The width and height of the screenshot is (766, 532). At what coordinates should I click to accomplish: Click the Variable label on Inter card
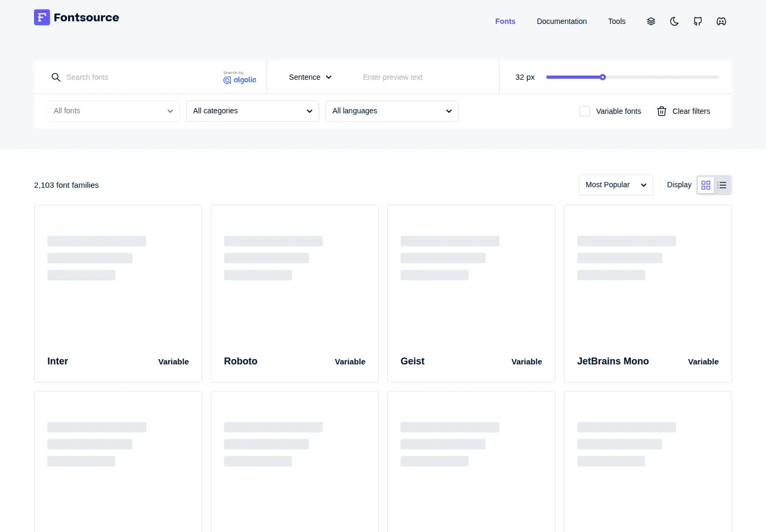(x=173, y=362)
